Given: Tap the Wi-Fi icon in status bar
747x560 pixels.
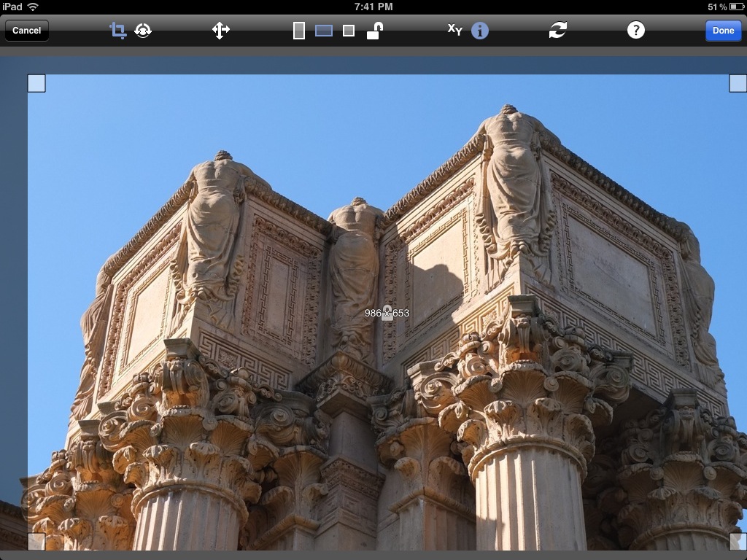Looking at the screenshot, I should pos(33,7).
